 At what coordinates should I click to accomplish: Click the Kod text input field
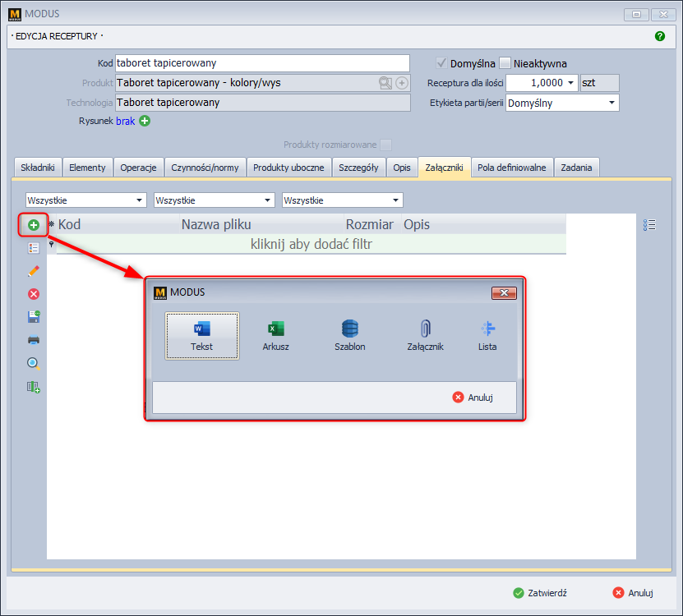261,63
